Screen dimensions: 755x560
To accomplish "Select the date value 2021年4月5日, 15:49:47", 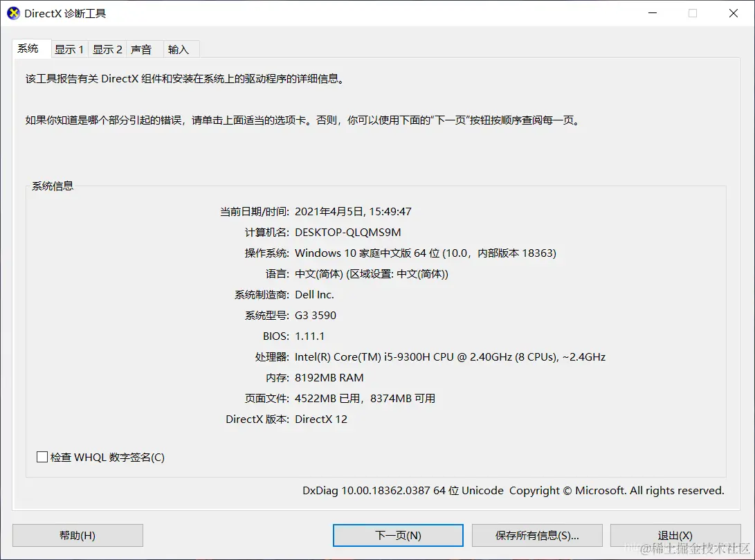I will [353, 211].
